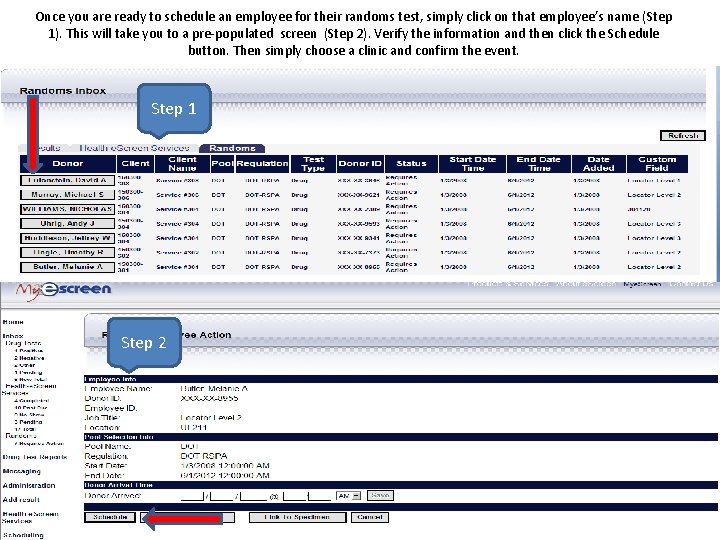The image size is (720, 540).
Task: Click the Cancel button
Action: (370, 517)
